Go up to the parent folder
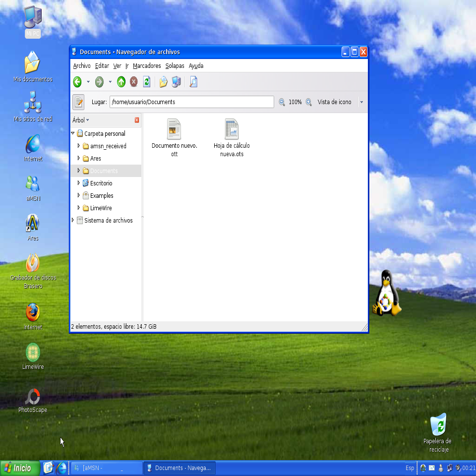This screenshot has height=476, width=476. (x=121, y=82)
